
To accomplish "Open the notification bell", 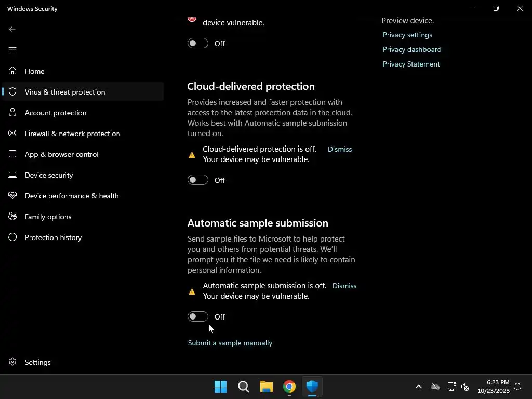I will [x=517, y=387].
